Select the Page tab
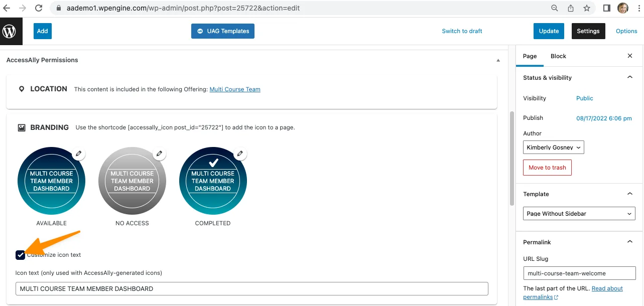 point(530,56)
